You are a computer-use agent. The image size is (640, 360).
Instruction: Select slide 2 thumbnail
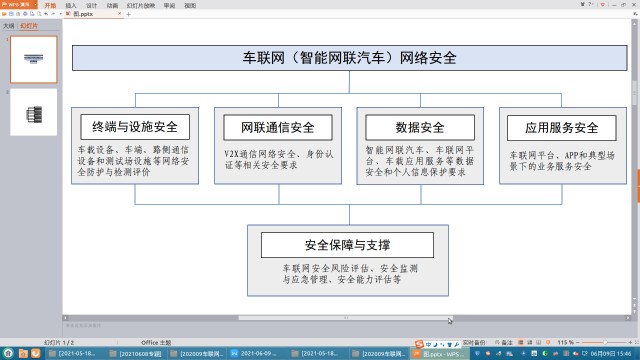[x=33, y=112]
